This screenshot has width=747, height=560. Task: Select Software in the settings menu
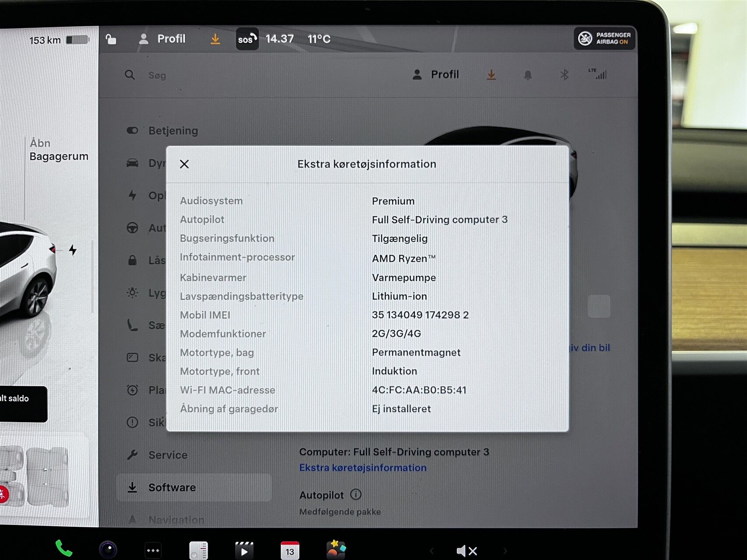point(172,487)
